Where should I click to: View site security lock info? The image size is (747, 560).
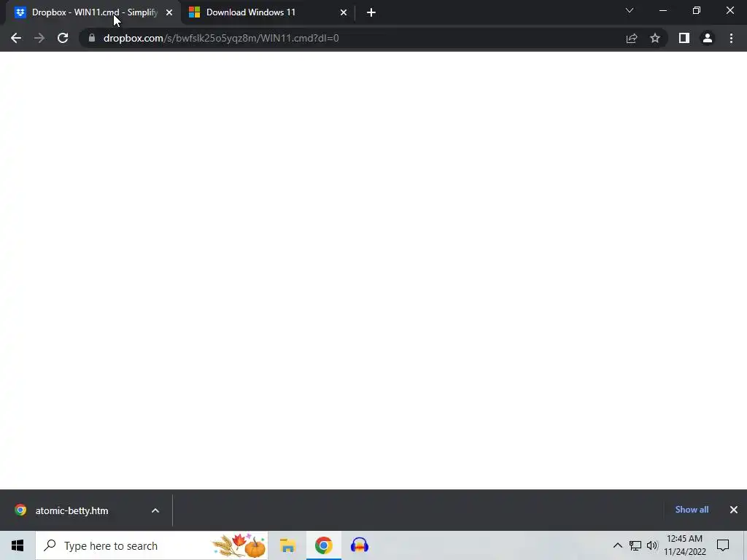(92, 38)
